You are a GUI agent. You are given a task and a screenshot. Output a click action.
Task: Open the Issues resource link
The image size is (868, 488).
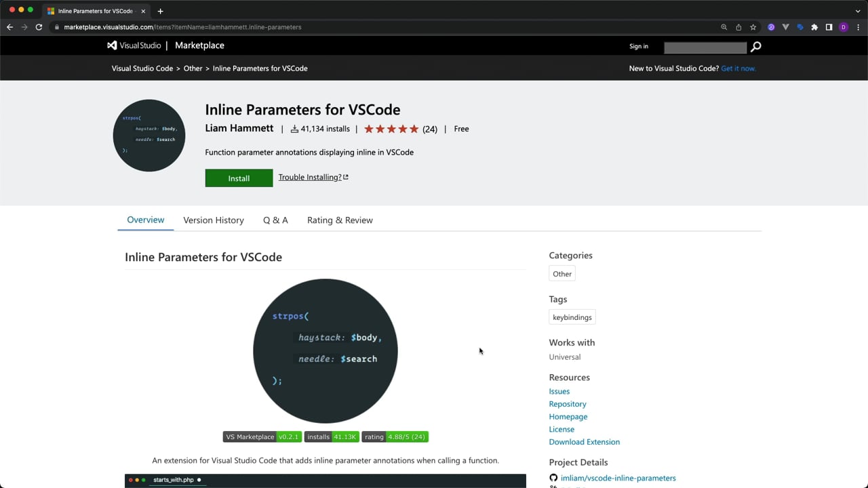[559, 391]
